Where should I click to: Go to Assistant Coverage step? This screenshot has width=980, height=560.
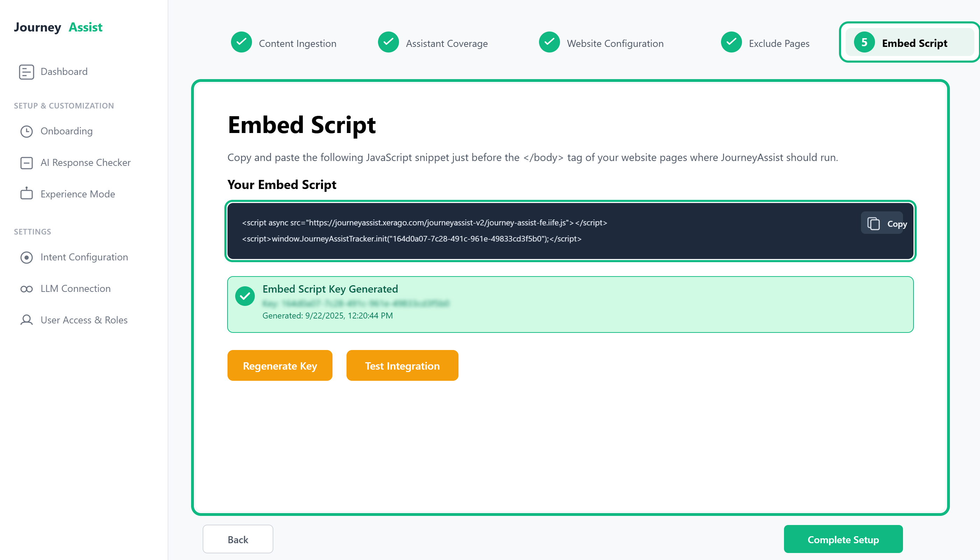point(433,42)
